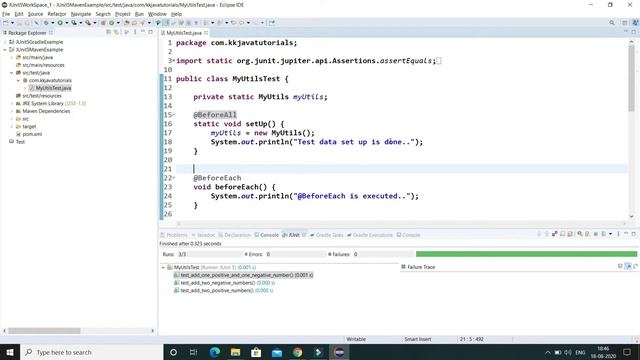Screen dimensions: 640x360
Task: Click the Run green play toolbar icon
Action: 60,23
